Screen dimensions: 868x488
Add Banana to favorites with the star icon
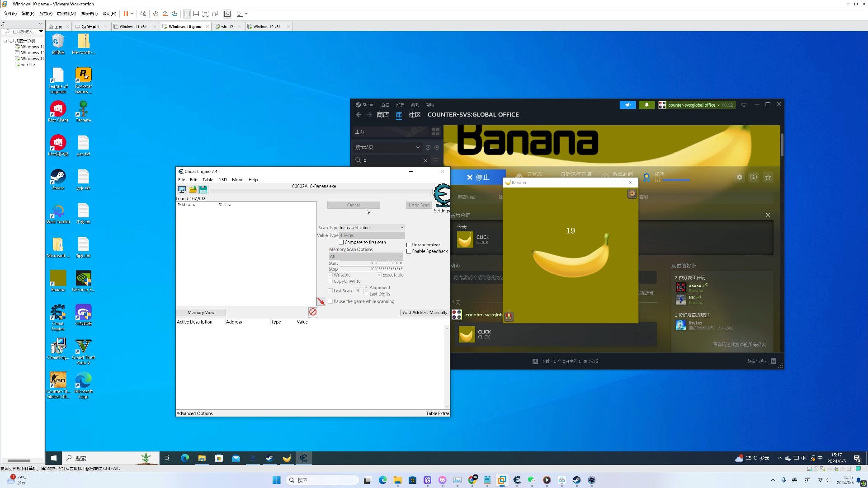(x=768, y=177)
